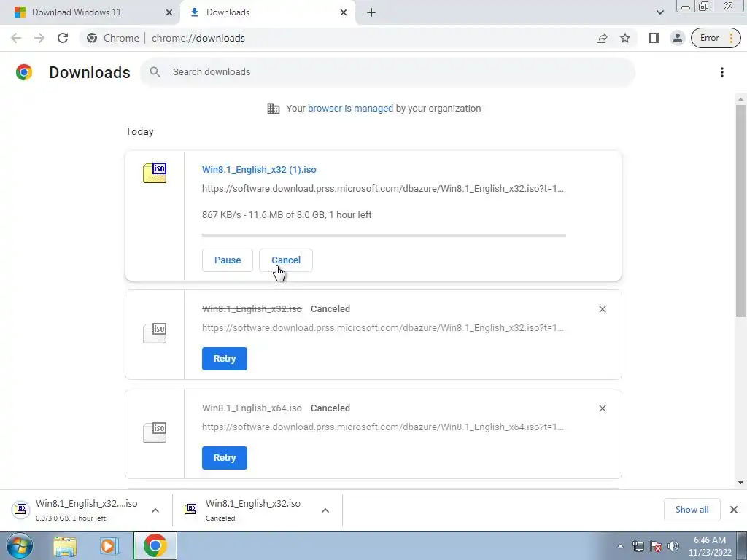Click the scrollbar down arrow

pyautogui.click(x=740, y=483)
